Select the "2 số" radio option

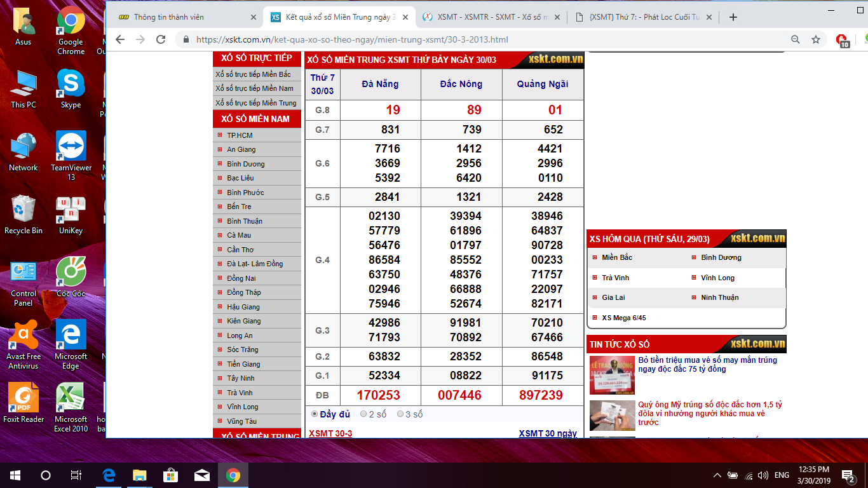click(363, 414)
